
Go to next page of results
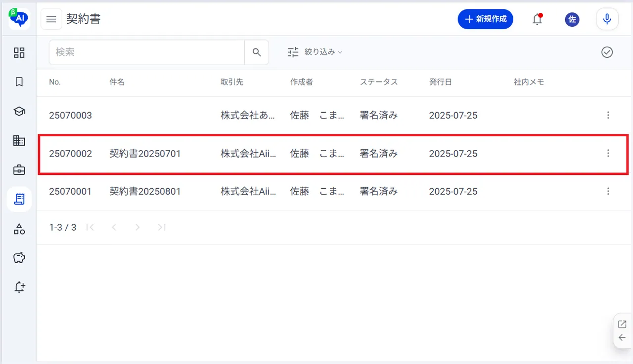point(137,227)
